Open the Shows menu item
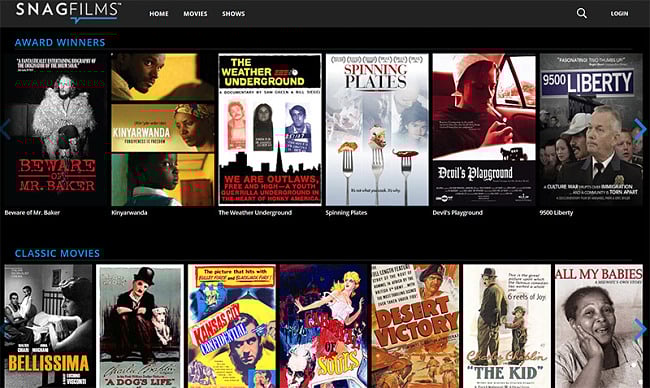 (233, 14)
